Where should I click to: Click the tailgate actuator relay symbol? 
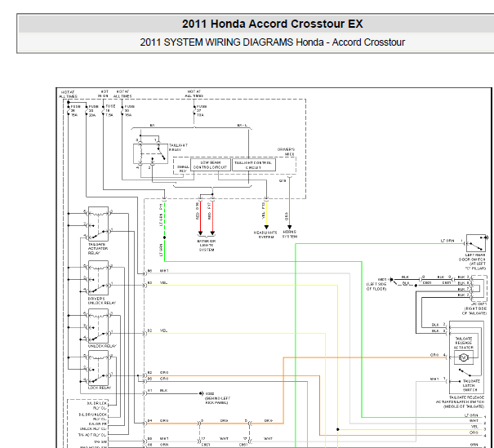pos(98,224)
